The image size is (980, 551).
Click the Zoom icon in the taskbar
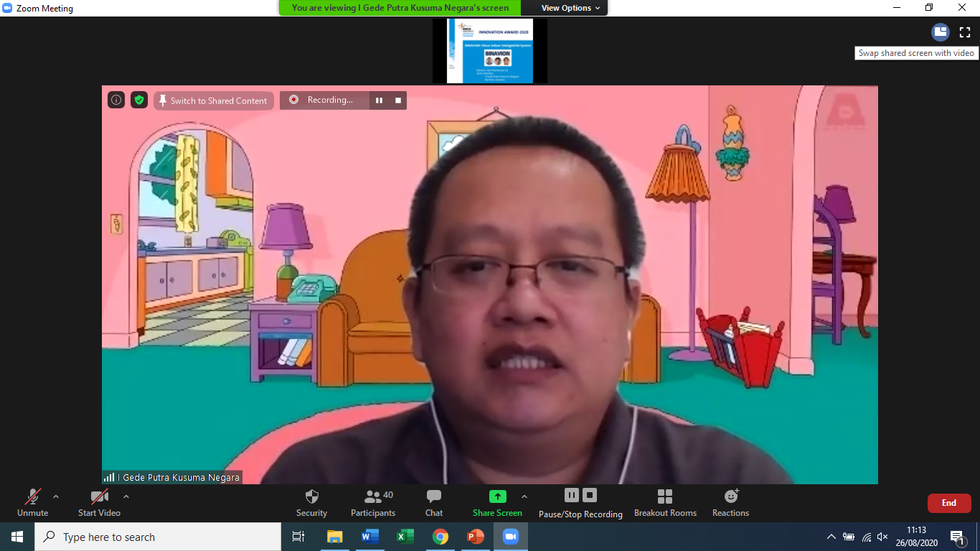[511, 537]
